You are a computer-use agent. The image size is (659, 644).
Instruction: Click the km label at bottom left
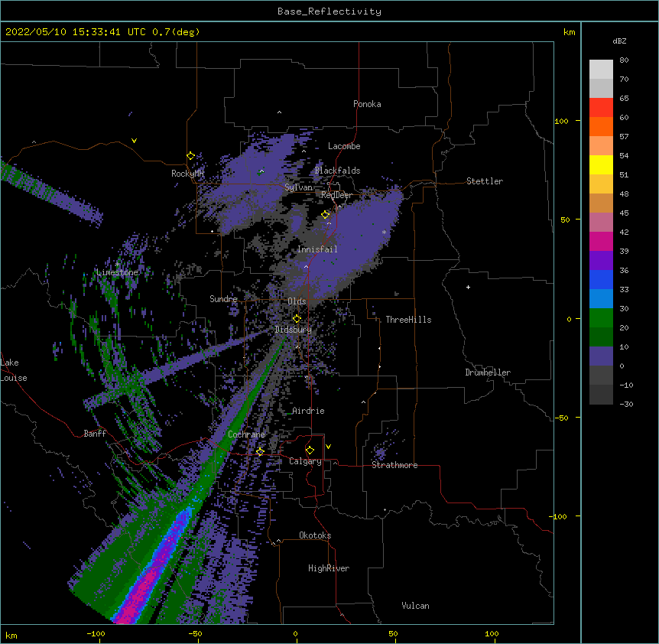coord(11,636)
